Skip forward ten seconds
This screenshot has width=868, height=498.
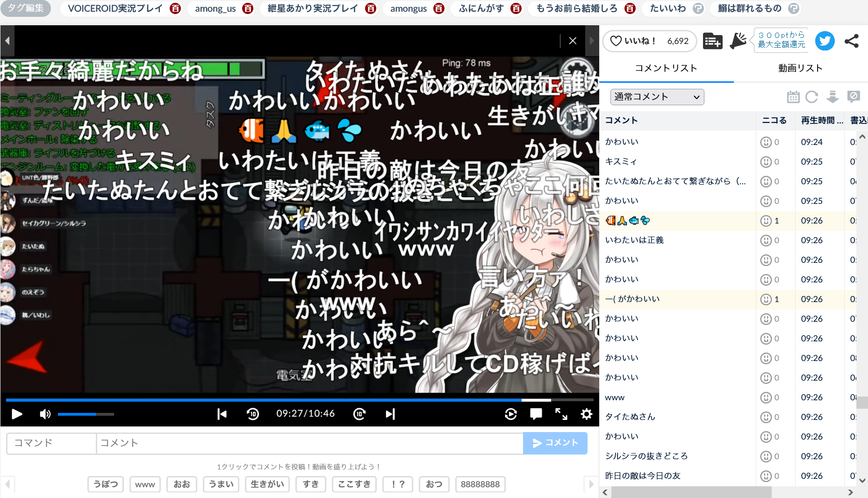tap(359, 414)
